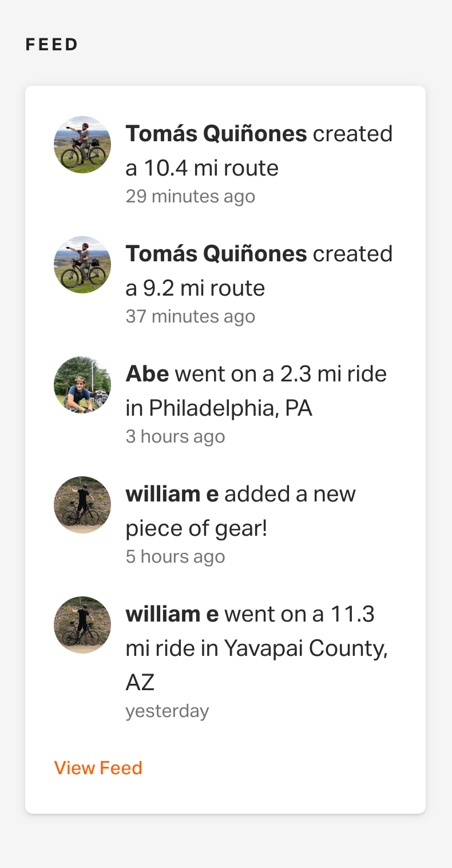This screenshot has width=452, height=868.
Task: Open Tomás Quiñones name in 10.4 mi entry
Action: (x=216, y=134)
